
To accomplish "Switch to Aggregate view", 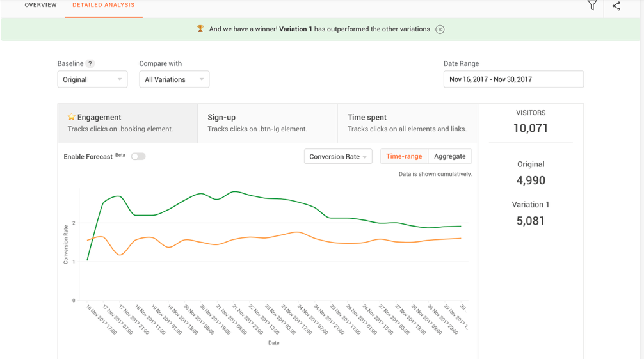I will pyautogui.click(x=449, y=156).
